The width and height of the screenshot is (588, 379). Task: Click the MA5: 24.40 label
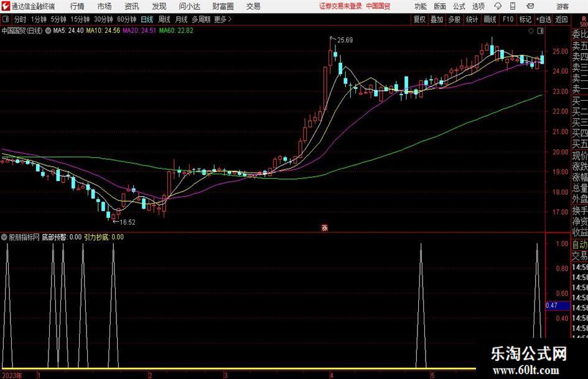click(68, 30)
